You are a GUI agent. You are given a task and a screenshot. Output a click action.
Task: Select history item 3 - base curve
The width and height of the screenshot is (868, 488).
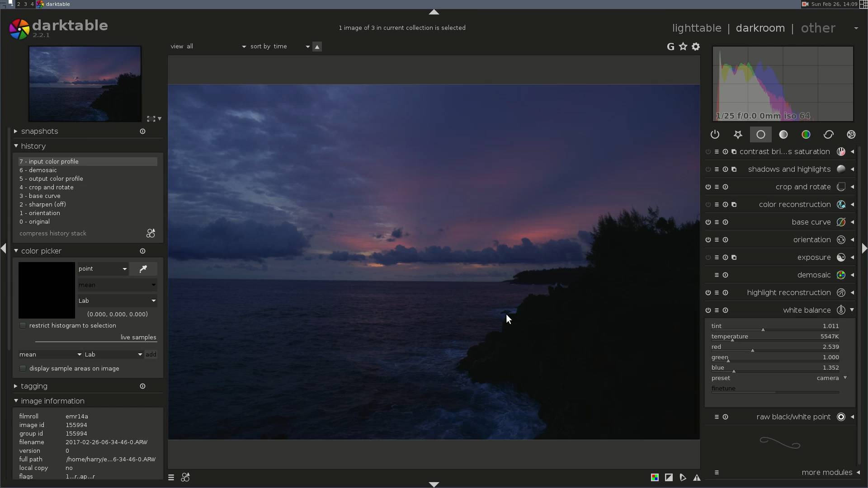(40, 196)
